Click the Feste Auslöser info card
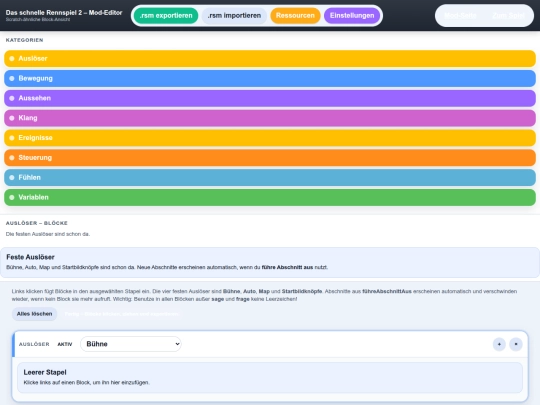Viewport: 540px width, 405px height. pos(270,262)
